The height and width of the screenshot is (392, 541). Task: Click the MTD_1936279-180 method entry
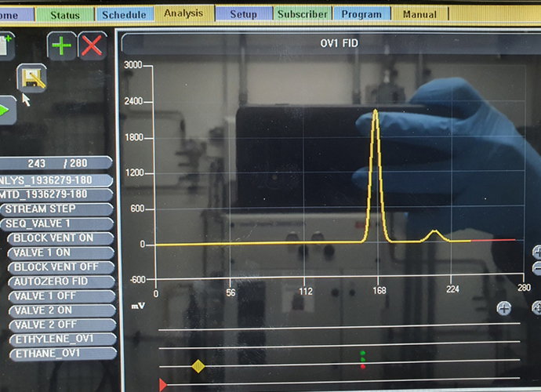click(x=56, y=194)
